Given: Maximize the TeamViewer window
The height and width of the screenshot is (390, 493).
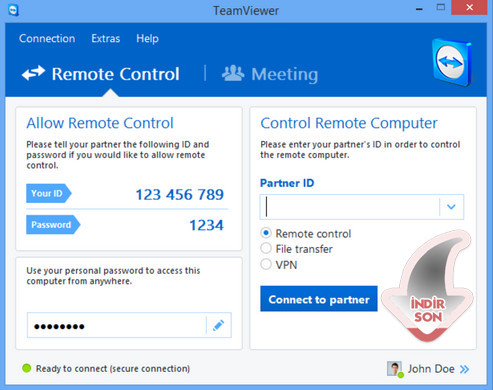Looking at the screenshot, I should click(x=441, y=8).
